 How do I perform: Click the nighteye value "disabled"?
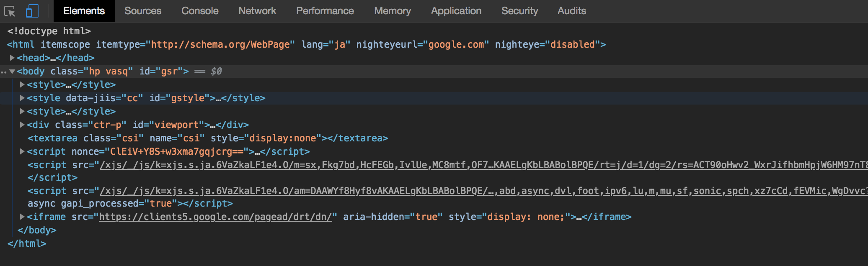[x=572, y=44]
